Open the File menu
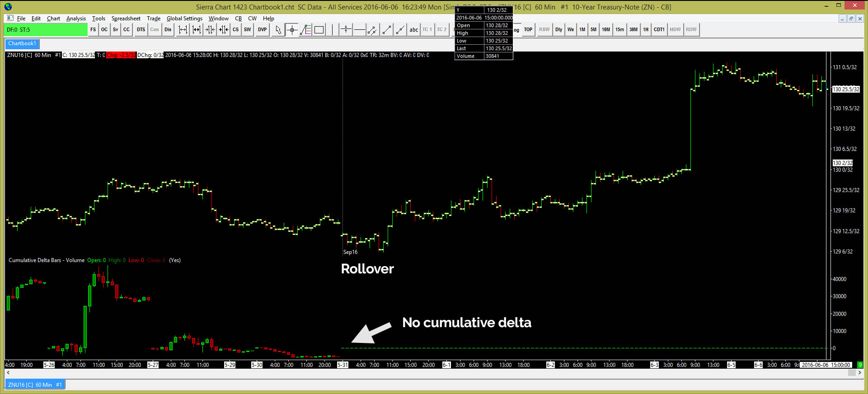The width and height of the screenshot is (868, 394). (x=21, y=19)
